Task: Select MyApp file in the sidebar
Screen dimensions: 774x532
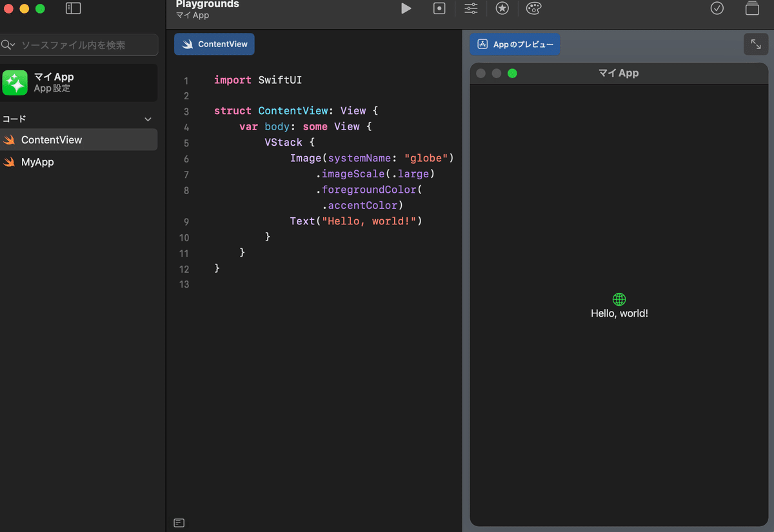Action: pos(79,162)
